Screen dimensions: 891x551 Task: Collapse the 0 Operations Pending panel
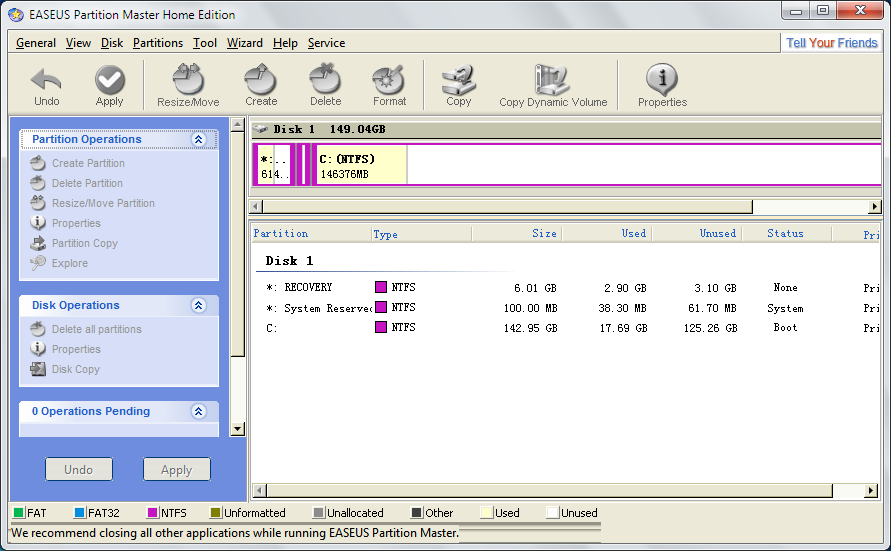coord(198,411)
